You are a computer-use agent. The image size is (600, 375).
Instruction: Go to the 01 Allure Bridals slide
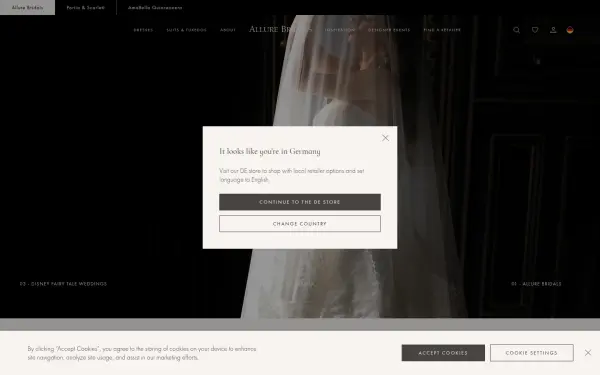[x=536, y=284]
